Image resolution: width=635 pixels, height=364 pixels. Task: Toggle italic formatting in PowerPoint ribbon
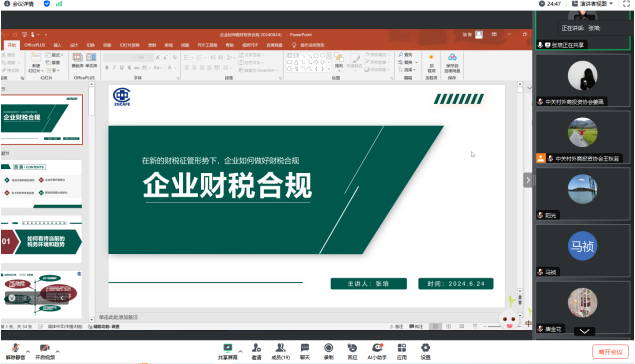pyautogui.click(x=114, y=68)
